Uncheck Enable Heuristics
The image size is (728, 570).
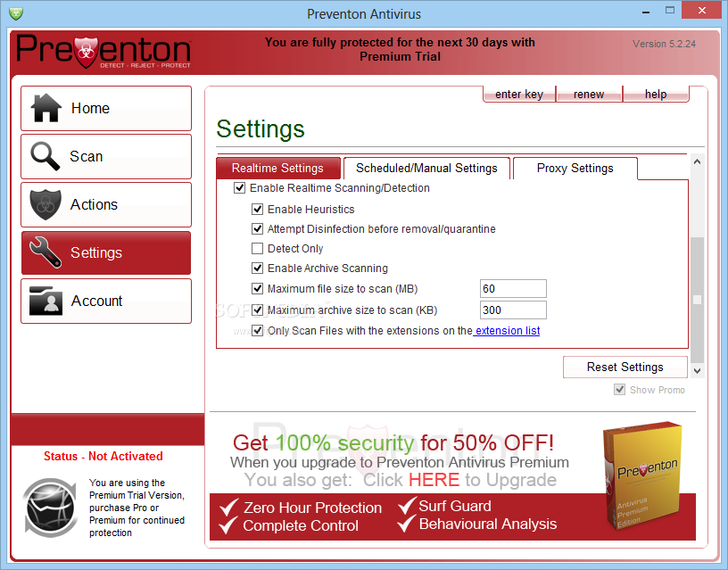click(x=257, y=210)
